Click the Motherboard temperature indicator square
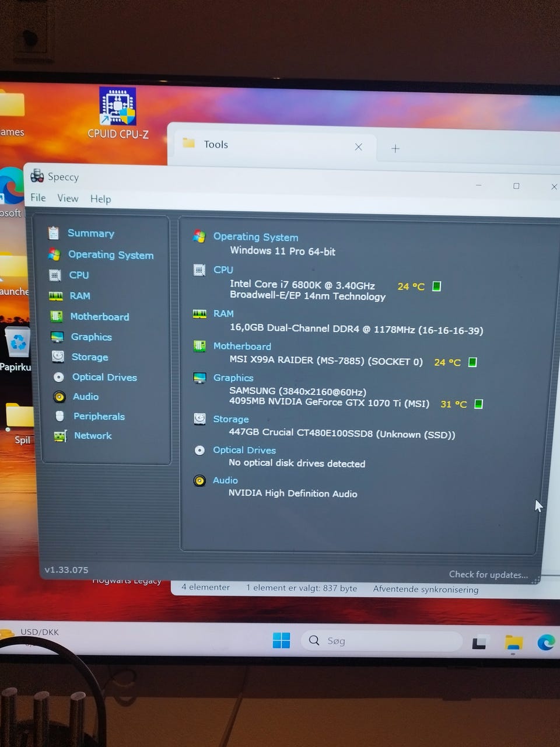This screenshot has width=560, height=747. (x=473, y=362)
